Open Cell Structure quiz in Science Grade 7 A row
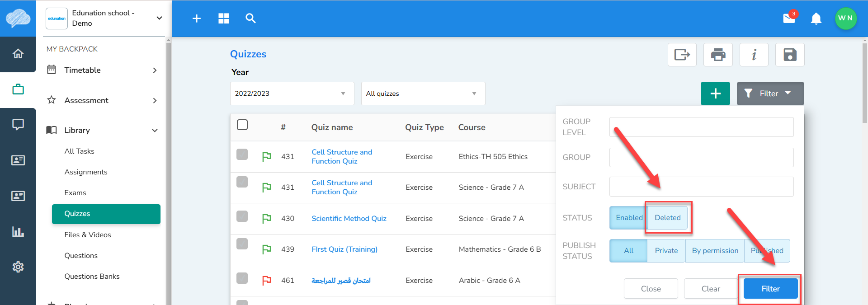Viewport: 868px width, 305px height. point(342,188)
